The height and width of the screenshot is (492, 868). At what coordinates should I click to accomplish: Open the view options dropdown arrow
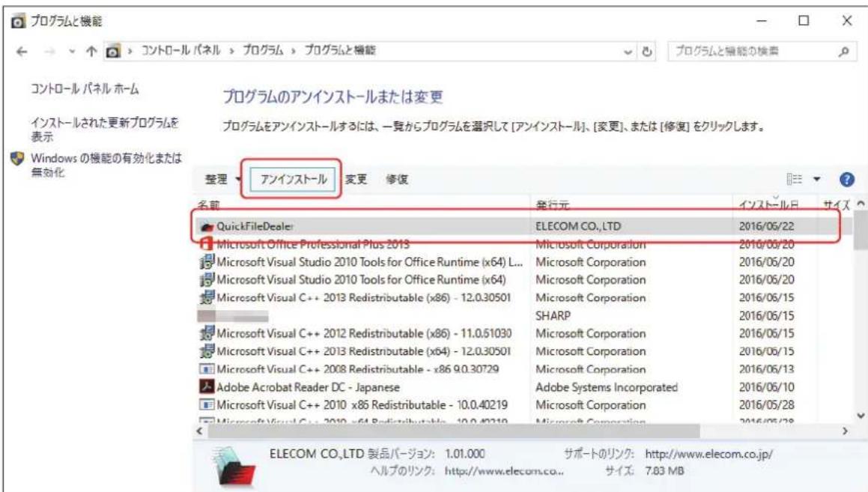(816, 179)
